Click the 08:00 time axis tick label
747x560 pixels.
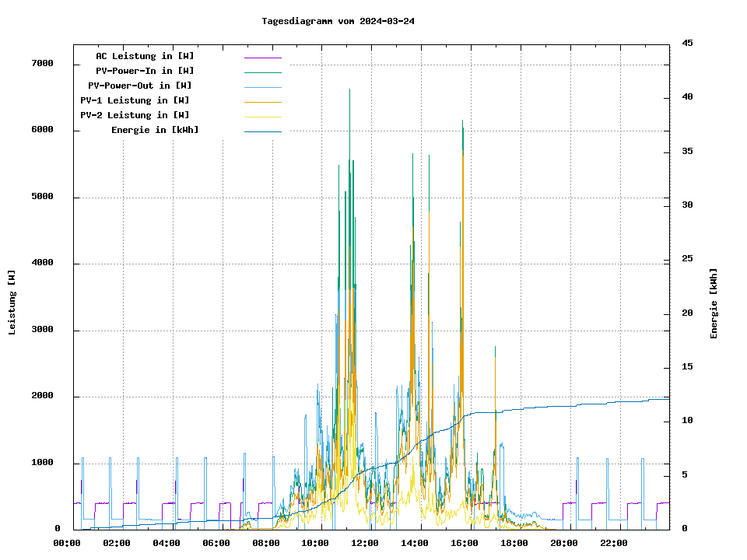[x=266, y=543]
